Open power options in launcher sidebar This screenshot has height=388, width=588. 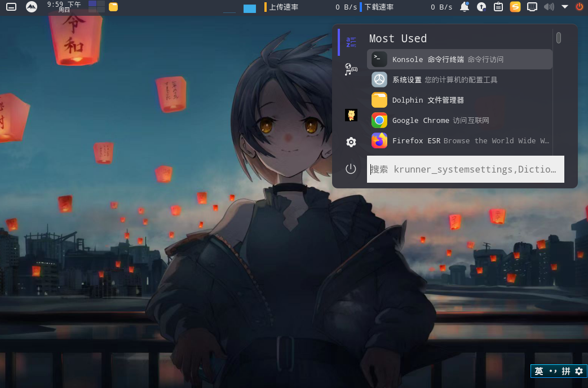351,169
